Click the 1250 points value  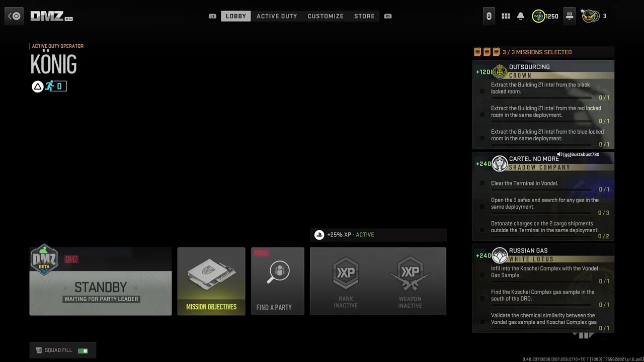click(552, 17)
